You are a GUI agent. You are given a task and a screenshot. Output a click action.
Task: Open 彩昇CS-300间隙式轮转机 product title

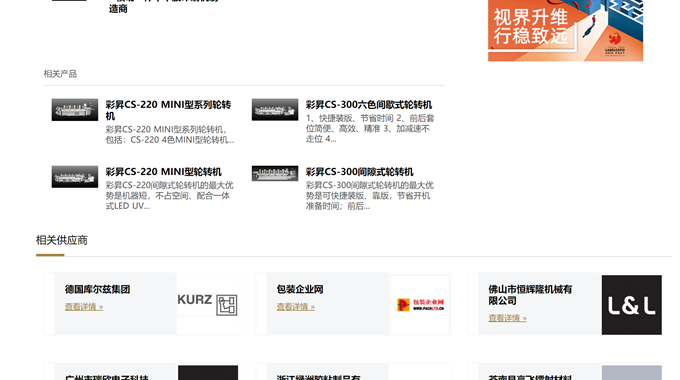pyautogui.click(x=360, y=172)
